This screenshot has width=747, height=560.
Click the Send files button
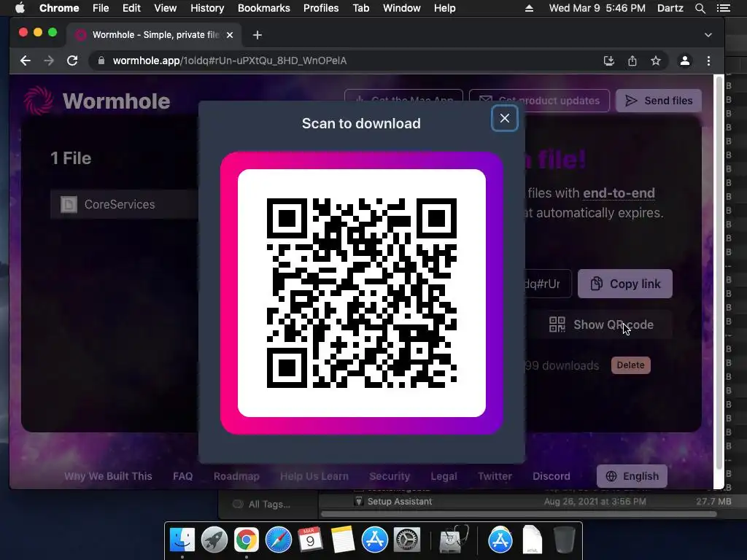659,101
